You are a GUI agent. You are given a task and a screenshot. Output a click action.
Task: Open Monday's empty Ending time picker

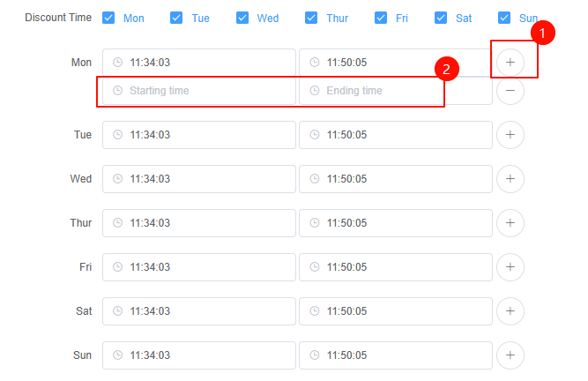point(395,91)
